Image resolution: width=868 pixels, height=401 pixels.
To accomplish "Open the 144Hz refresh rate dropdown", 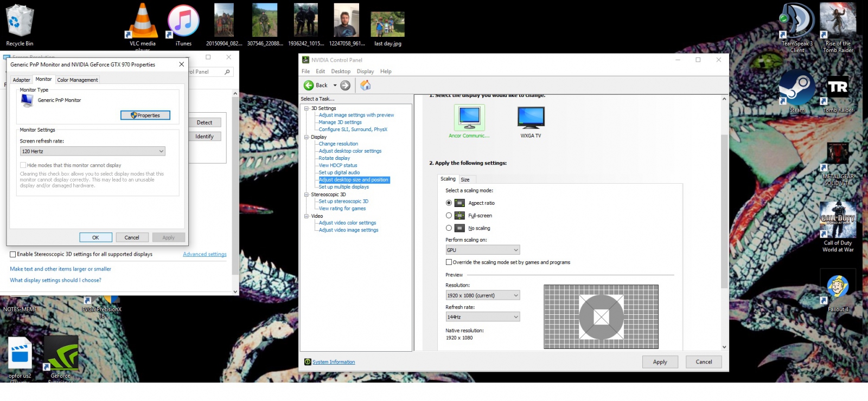I will (x=482, y=317).
